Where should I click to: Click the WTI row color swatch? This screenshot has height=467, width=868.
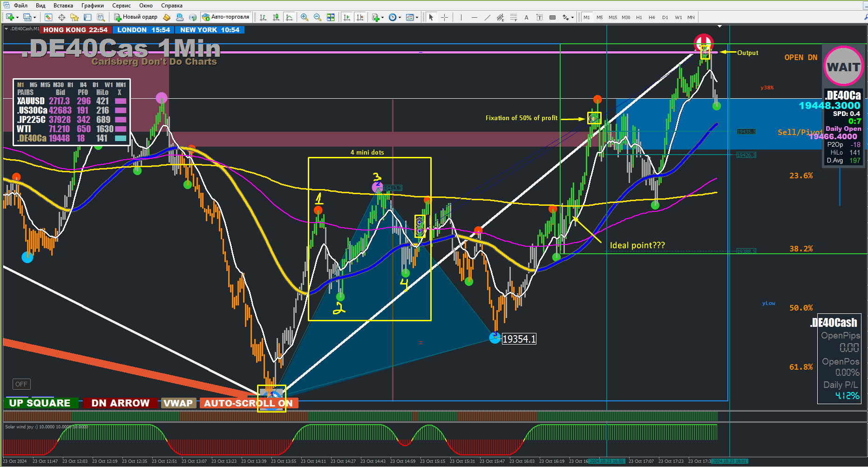coord(121,129)
